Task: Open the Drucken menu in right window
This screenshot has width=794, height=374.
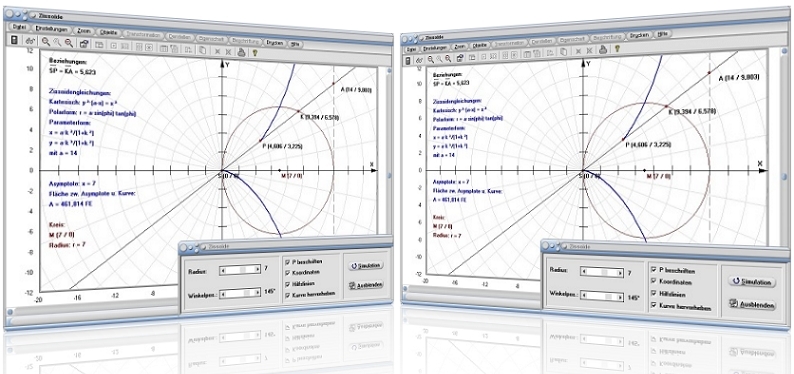Action: coord(640,35)
